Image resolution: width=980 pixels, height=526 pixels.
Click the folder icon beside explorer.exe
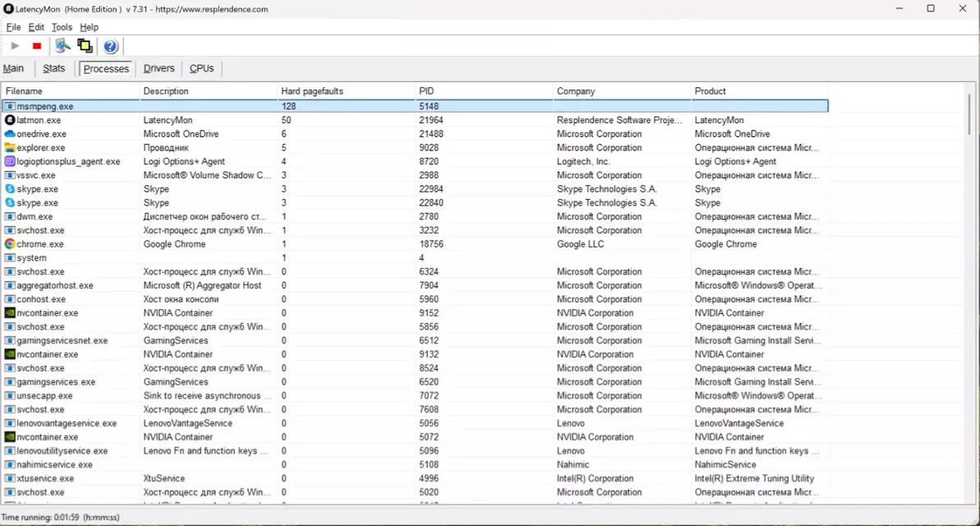click(x=10, y=148)
